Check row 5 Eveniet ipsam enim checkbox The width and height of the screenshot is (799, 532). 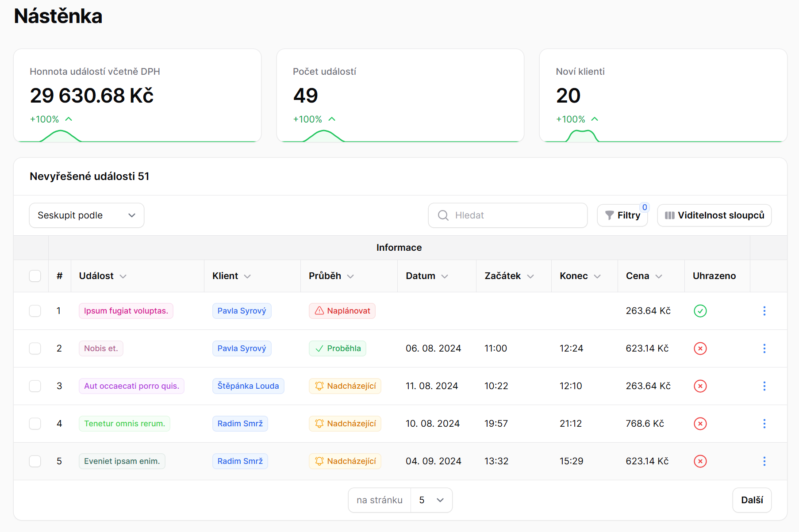point(35,461)
